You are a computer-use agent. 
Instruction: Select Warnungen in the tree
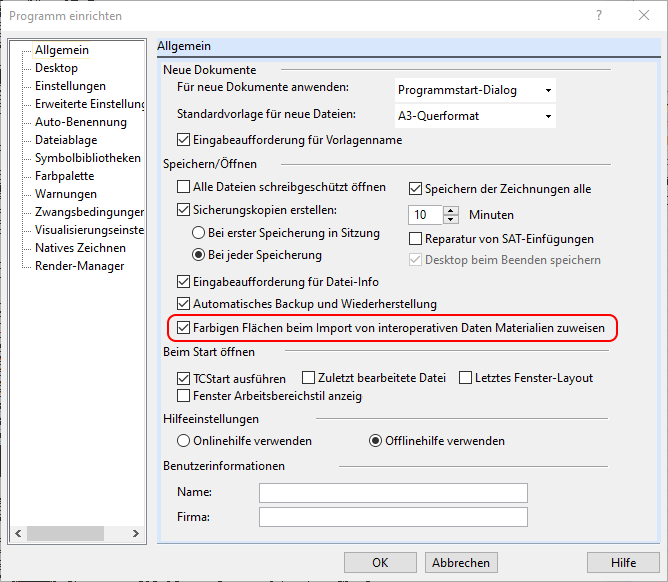[x=66, y=194]
